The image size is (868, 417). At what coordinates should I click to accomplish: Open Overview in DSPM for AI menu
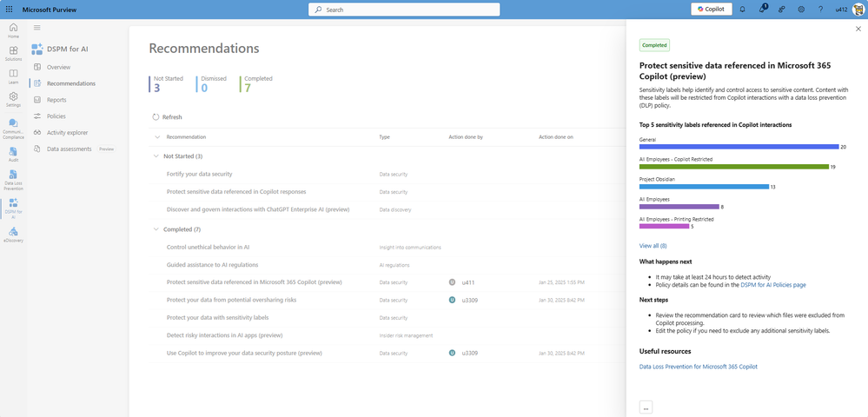point(59,67)
